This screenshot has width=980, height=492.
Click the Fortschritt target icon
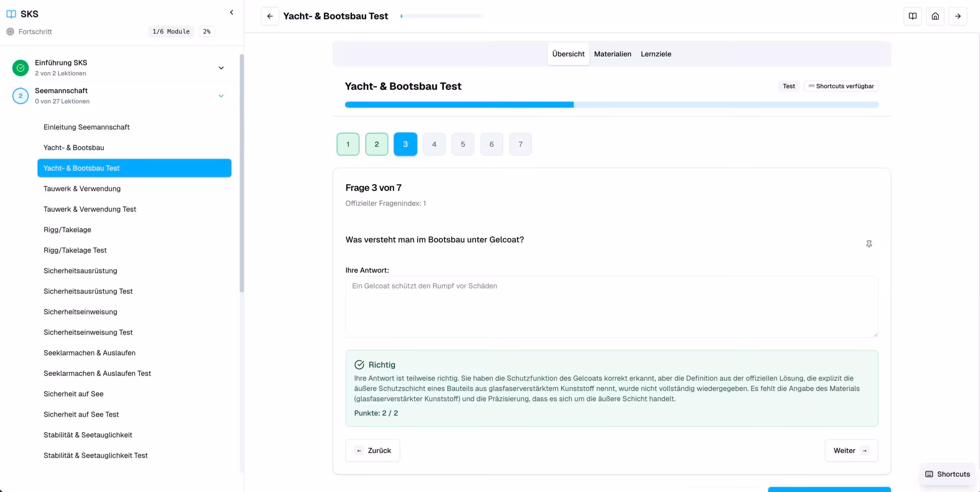coord(10,32)
